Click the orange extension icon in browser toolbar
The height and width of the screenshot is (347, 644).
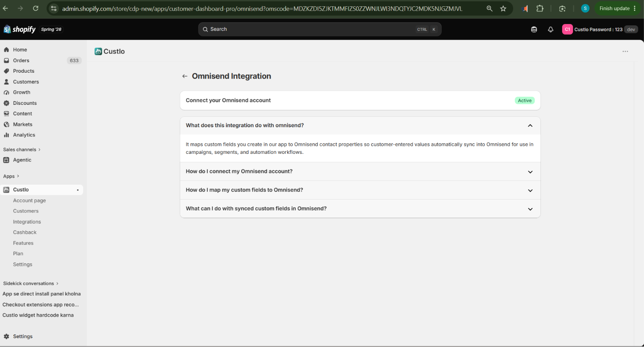point(525,8)
